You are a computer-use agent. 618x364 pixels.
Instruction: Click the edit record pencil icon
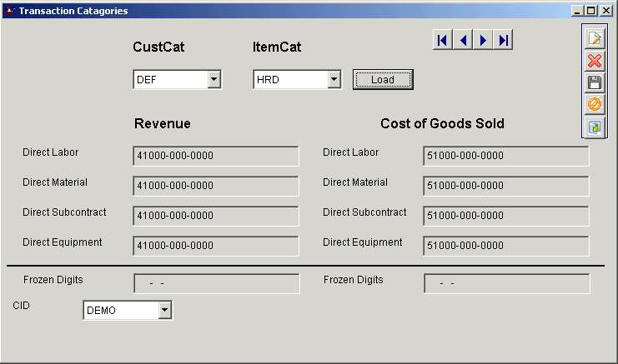(x=595, y=38)
